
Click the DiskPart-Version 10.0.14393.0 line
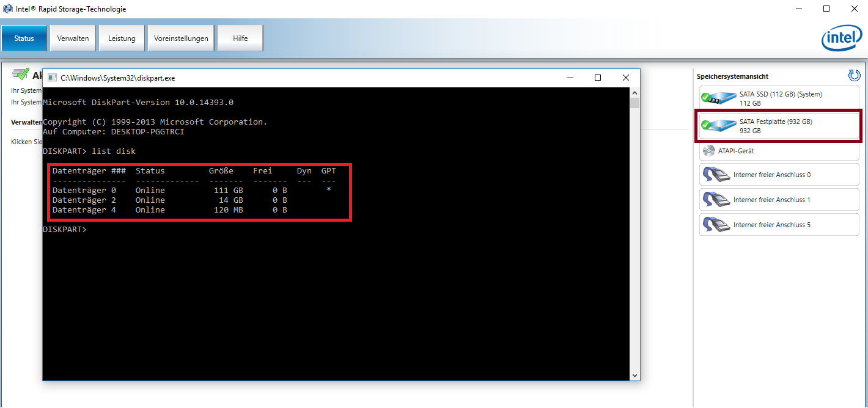point(138,102)
